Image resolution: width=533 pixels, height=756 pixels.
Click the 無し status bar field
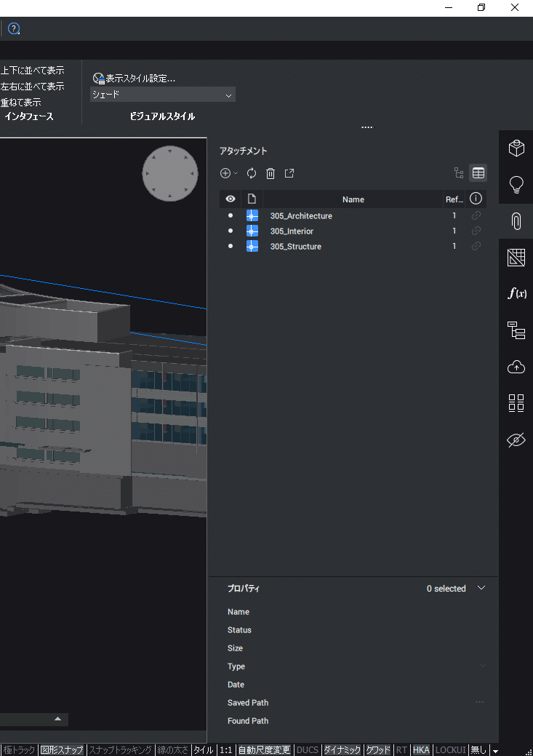(x=478, y=749)
